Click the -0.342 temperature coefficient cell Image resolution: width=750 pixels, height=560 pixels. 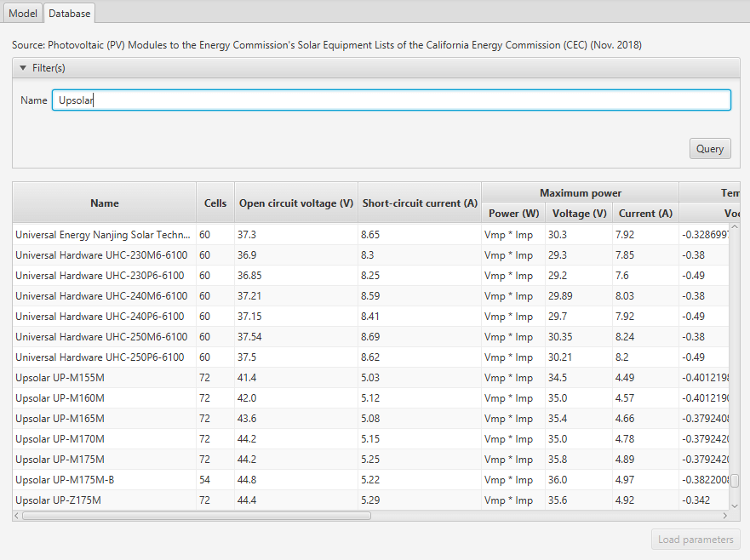(704, 500)
